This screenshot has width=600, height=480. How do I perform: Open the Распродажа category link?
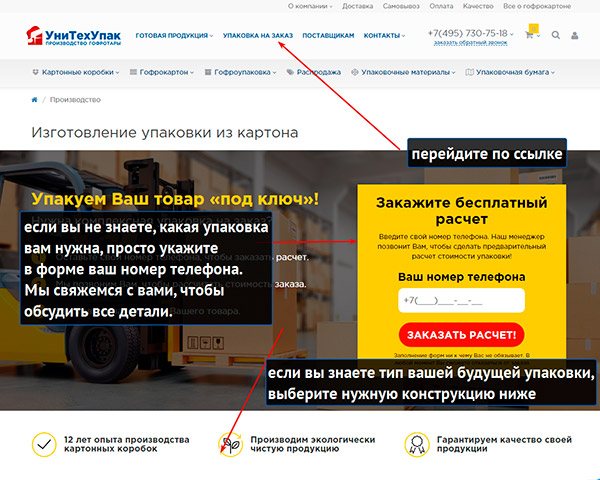319,72
